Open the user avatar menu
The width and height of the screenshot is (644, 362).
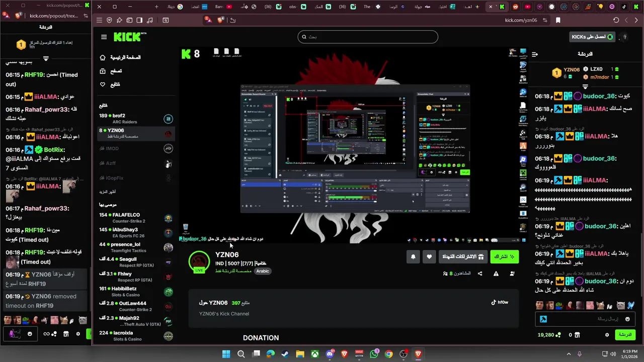(x=624, y=37)
